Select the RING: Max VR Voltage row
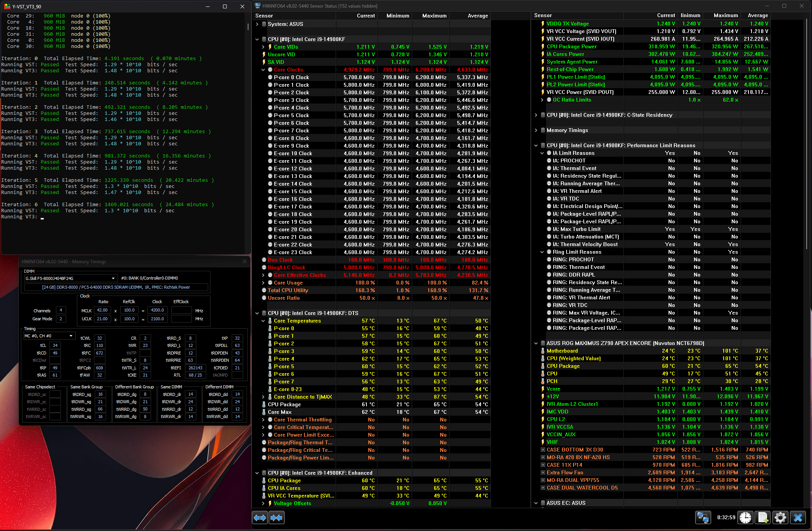The image size is (812, 531). tap(651, 313)
